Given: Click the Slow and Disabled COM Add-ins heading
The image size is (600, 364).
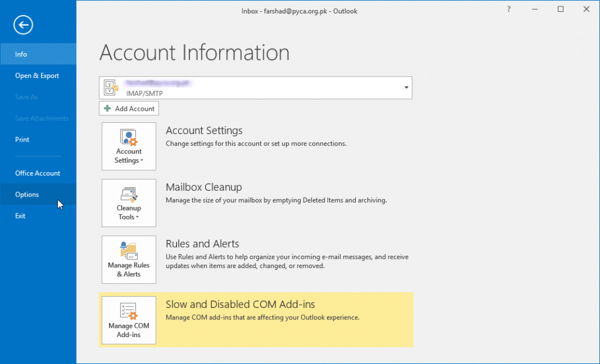Looking at the screenshot, I should pyautogui.click(x=240, y=304).
